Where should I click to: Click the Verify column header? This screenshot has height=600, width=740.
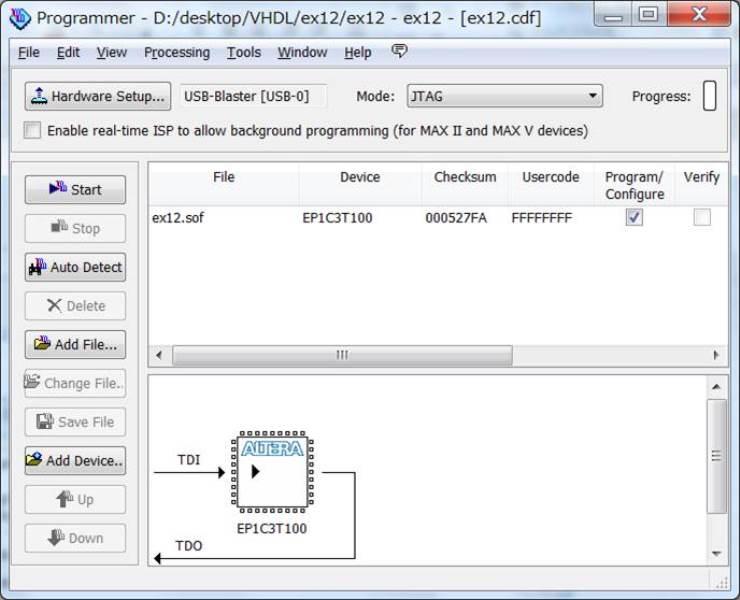tap(701, 185)
